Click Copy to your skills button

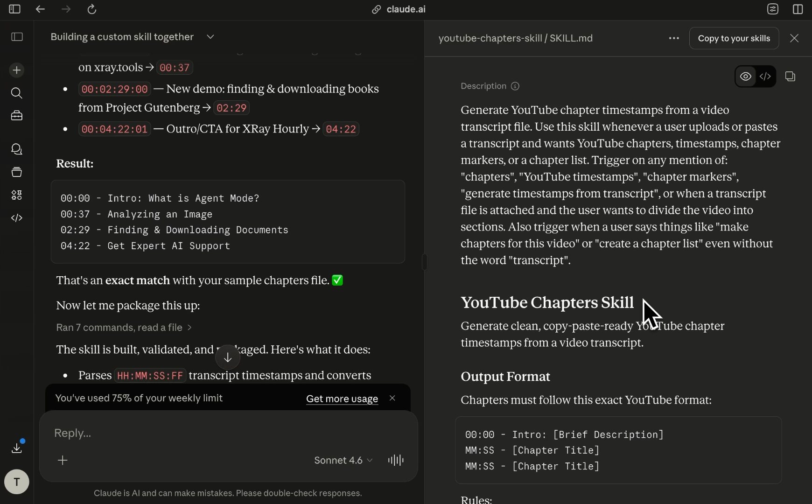coord(734,38)
